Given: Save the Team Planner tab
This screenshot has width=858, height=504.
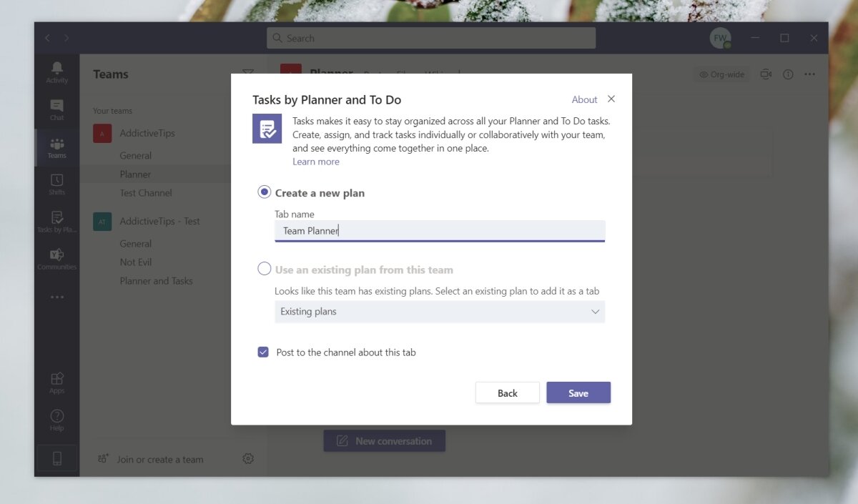Looking at the screenshot, I should coord(578,392).
